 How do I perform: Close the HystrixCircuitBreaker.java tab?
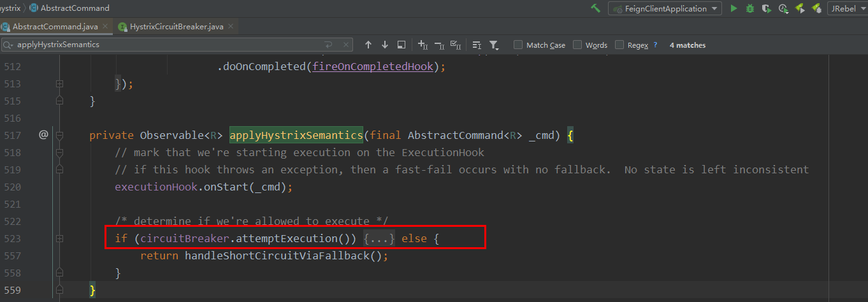[x=231, y=27]
